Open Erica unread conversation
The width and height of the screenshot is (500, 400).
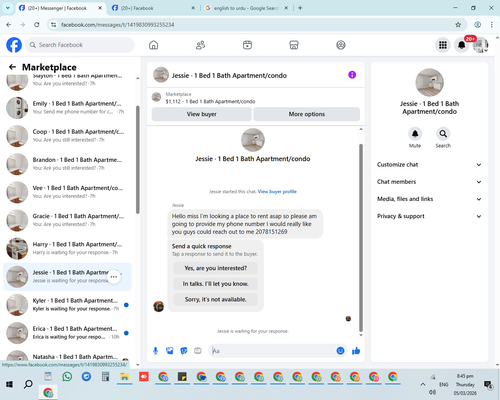(x=68, y=333)
